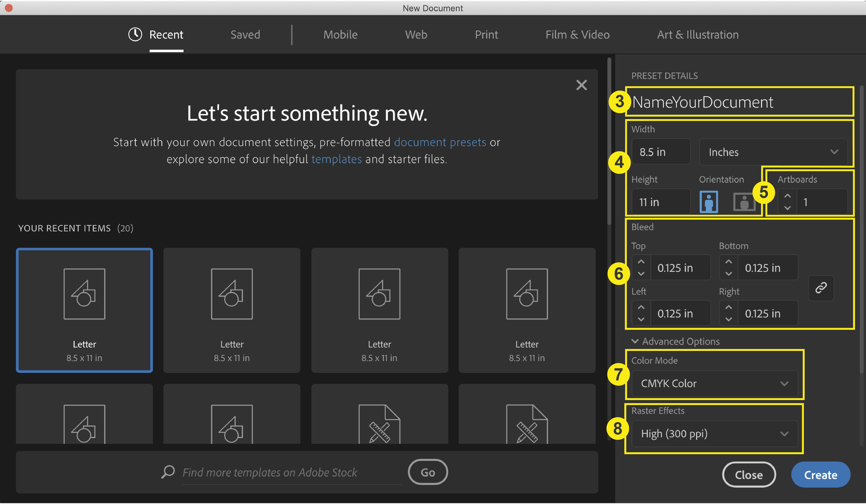Switch to landscape orientation

(x=744, y=202)
